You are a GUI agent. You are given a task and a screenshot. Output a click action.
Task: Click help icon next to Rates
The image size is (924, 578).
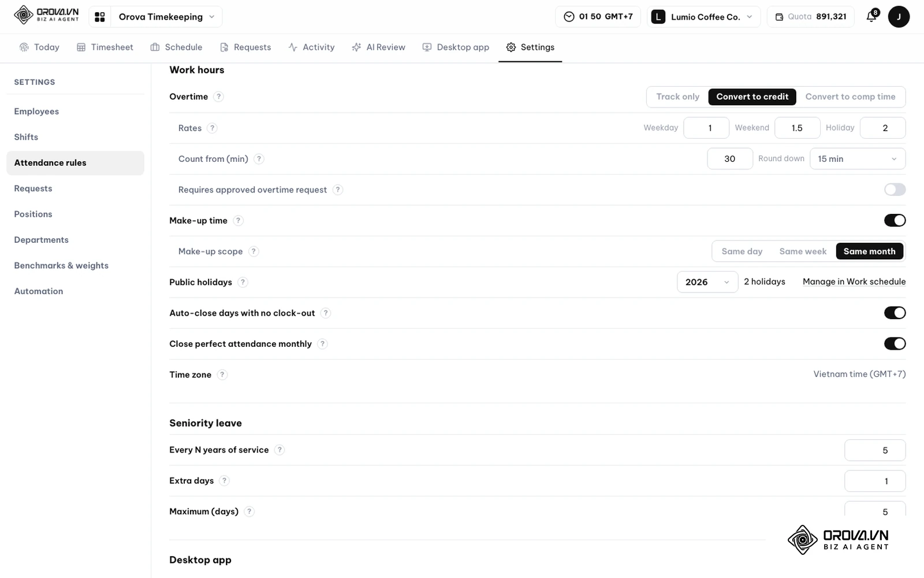(x=212, y=128)
